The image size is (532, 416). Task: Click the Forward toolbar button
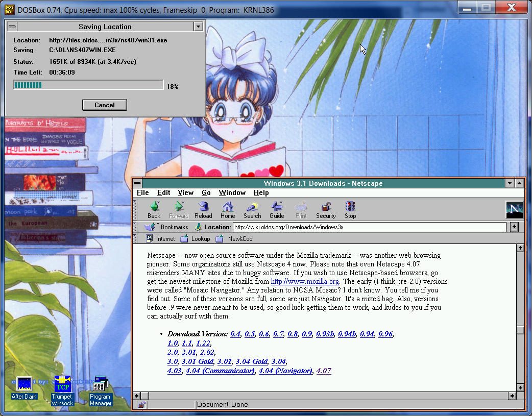179,210
